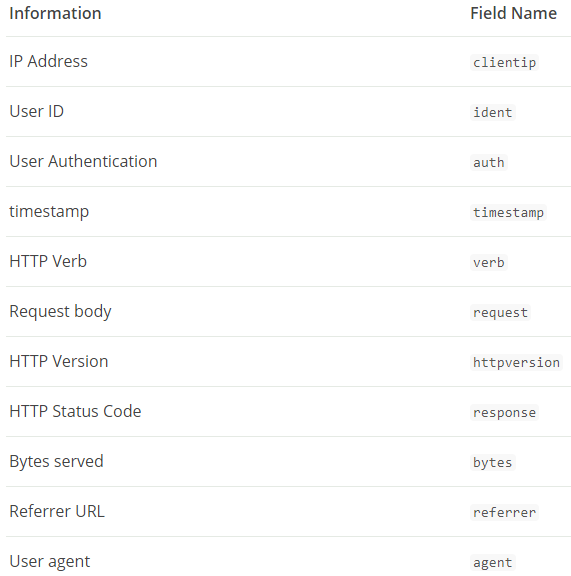Click the request field name

pyautogui.click(x=500, y=312)
